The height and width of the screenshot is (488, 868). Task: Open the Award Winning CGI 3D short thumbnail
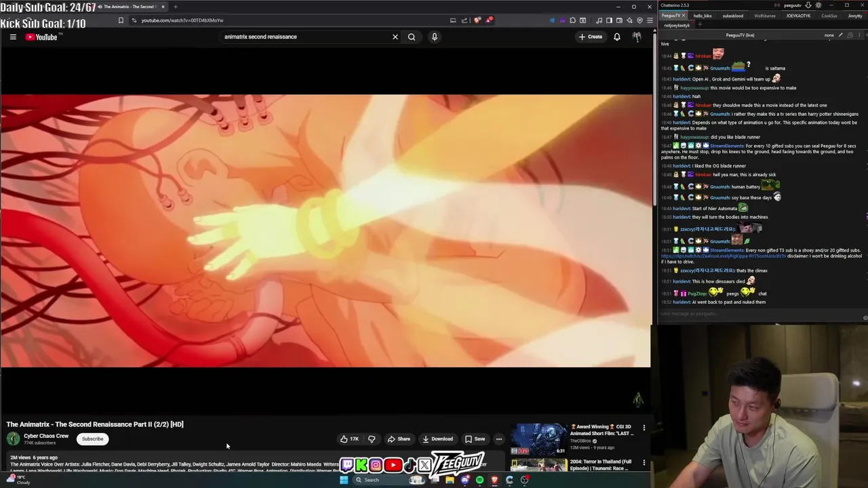coord(538,439)
